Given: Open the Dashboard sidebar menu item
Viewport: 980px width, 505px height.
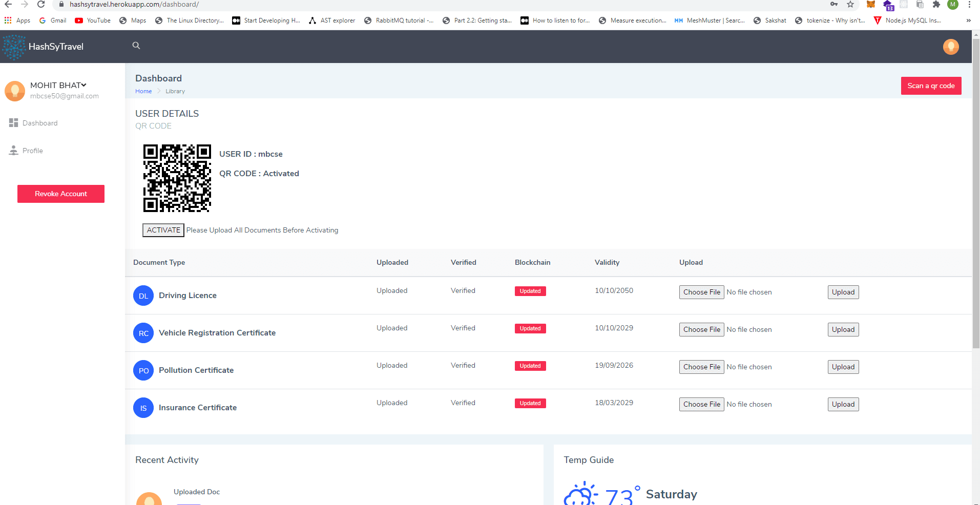Looking at the screenshot, I should coord(39,123).
